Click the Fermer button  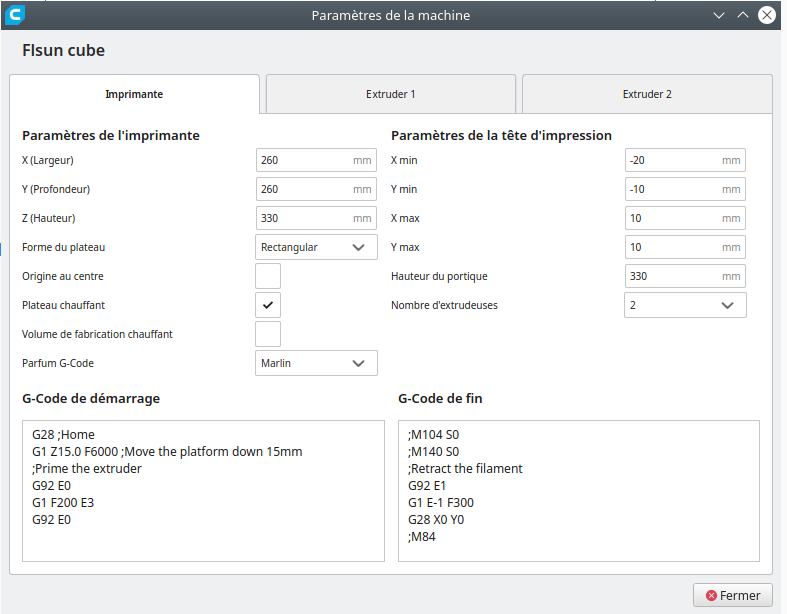(x=732, y=595)
